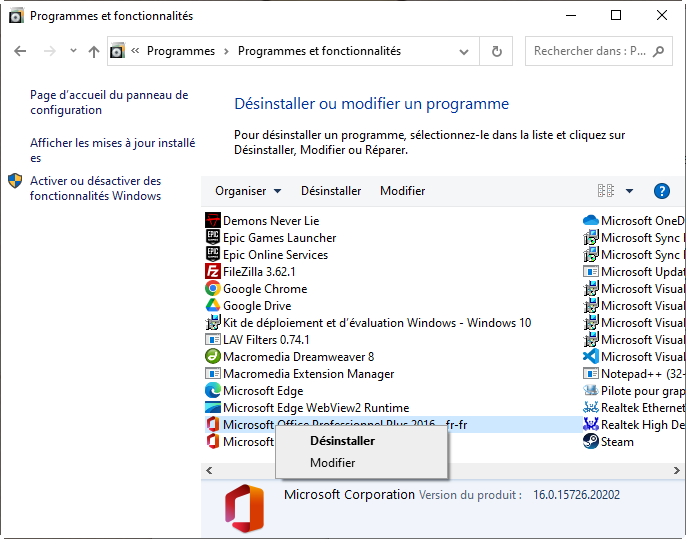Select the Microsoft Edge icon
Image resolution: width=686 pixels, height=539 pixels.
coord(212,390)
